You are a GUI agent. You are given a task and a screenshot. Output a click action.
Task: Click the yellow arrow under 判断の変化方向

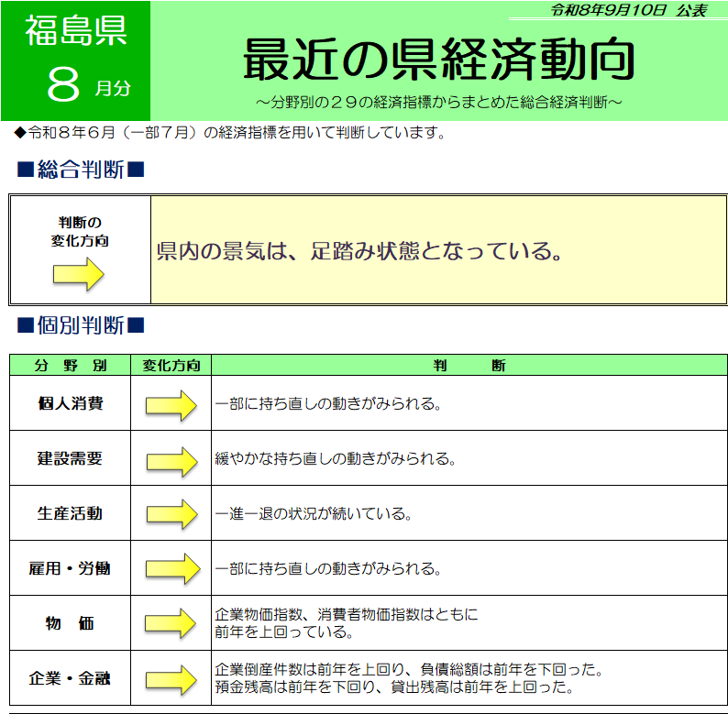pos(79,274)
